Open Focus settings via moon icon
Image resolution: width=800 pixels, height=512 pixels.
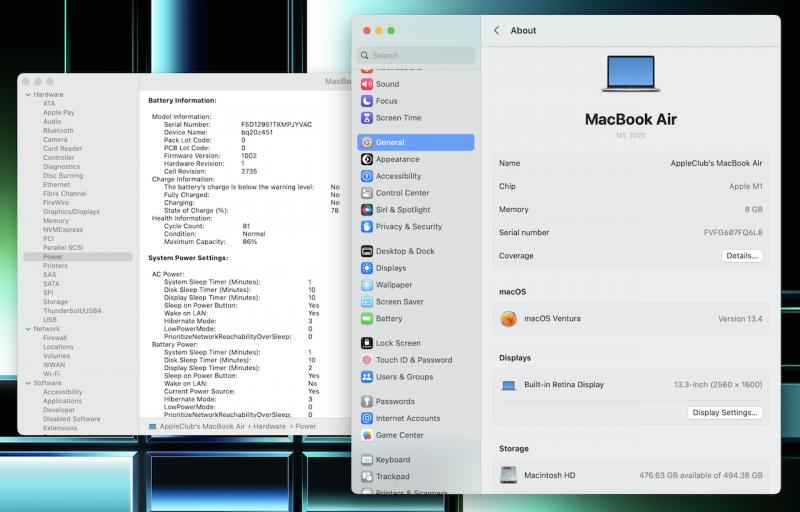pos(367,101)
